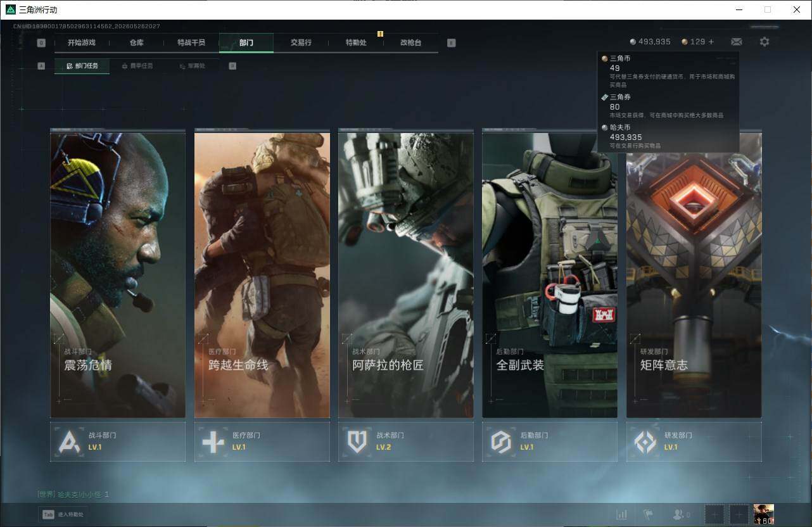The image size is (812, 527).
Task: Click the player avatar in bottom corner
Action: point(764,514)
